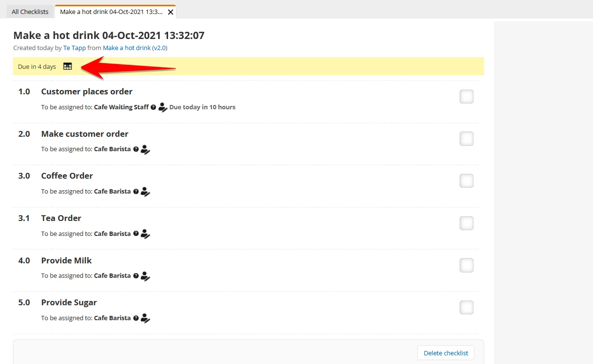Check the Make customer order checkbox

[466, 139]
